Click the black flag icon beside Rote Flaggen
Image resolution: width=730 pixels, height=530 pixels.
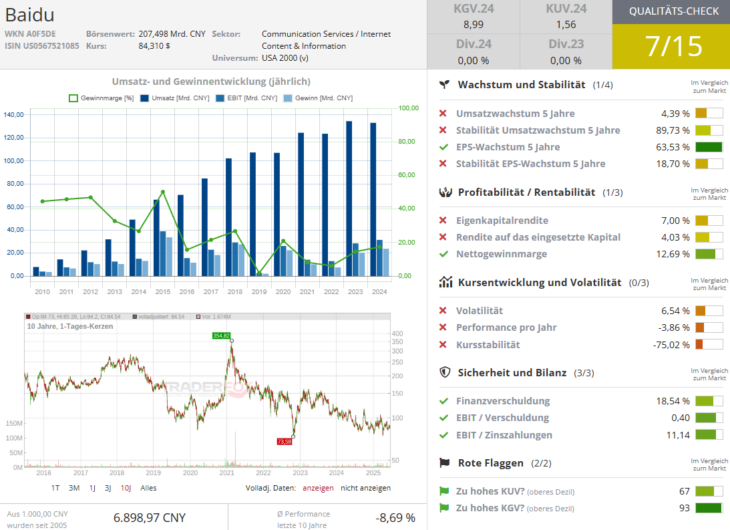pyautogui.click(x=445, y=462)
